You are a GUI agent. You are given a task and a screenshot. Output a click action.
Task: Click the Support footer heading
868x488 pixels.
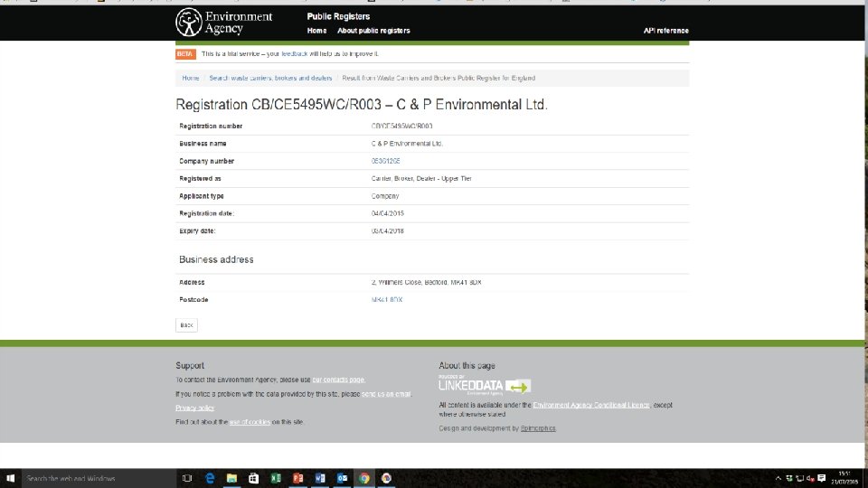[190, 366]
